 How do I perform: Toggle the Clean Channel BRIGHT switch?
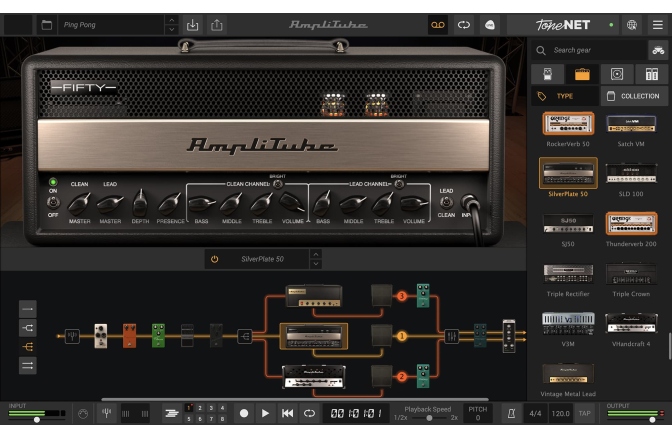point(278,184)
